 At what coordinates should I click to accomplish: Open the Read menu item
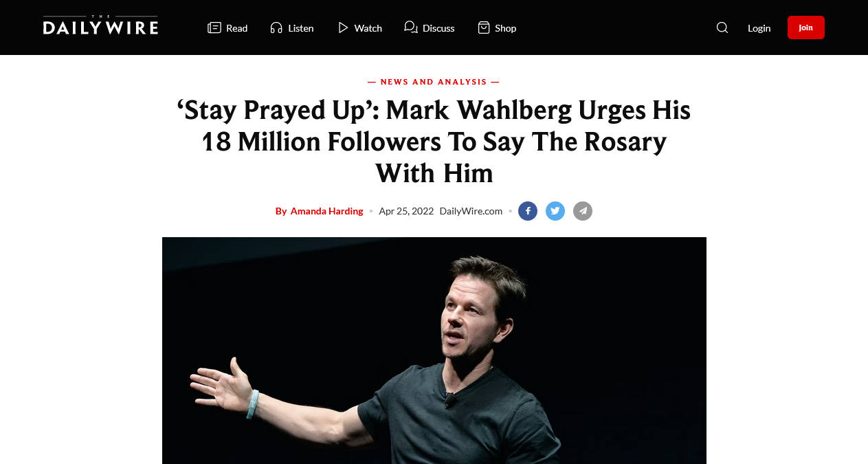click(236, 28)
